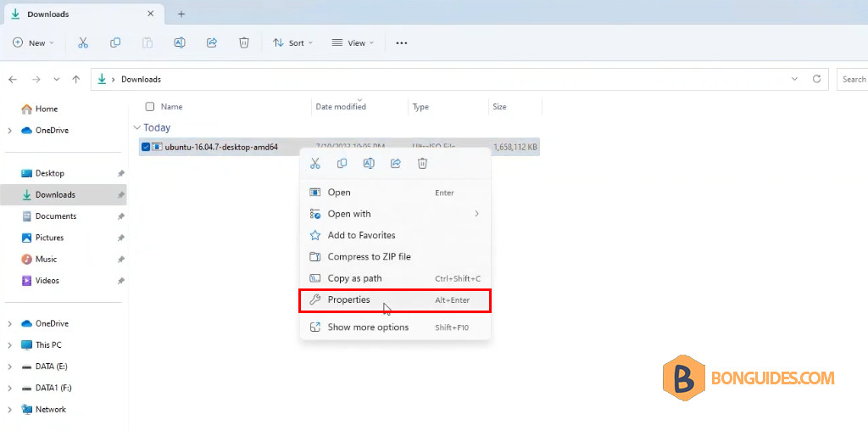Image resolution: width=868 pixels, height=431 pixels.
Task: Click Downloads in the address bar breadcrumb
Action: tap(142, 79)
